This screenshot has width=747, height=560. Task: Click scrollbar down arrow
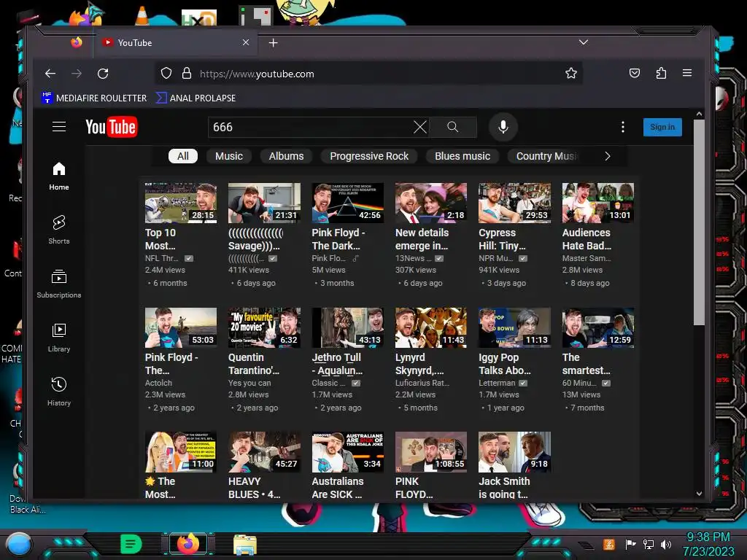pyautogui.click(x=699, y=494)
